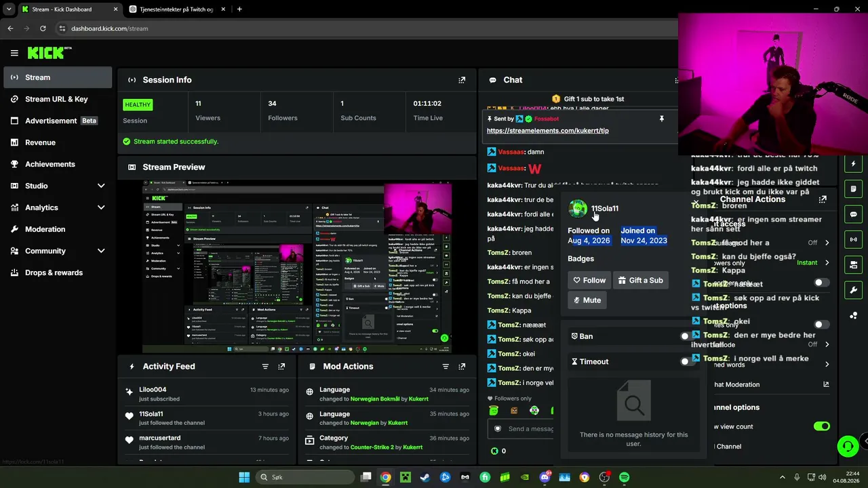The image size is (868, 488).
Task: Pop out the Channel Actions panel
Action: [x=823, y=199]
